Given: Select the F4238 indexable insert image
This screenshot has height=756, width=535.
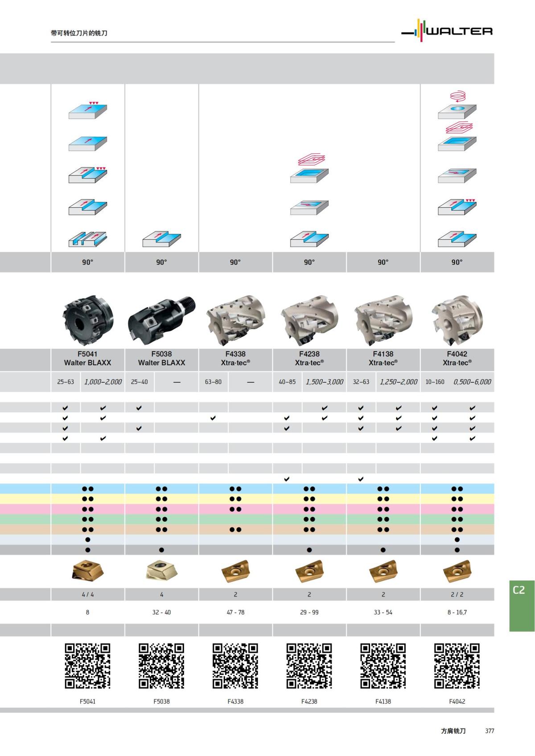Looking at the screenshot, I should point(309,571).
